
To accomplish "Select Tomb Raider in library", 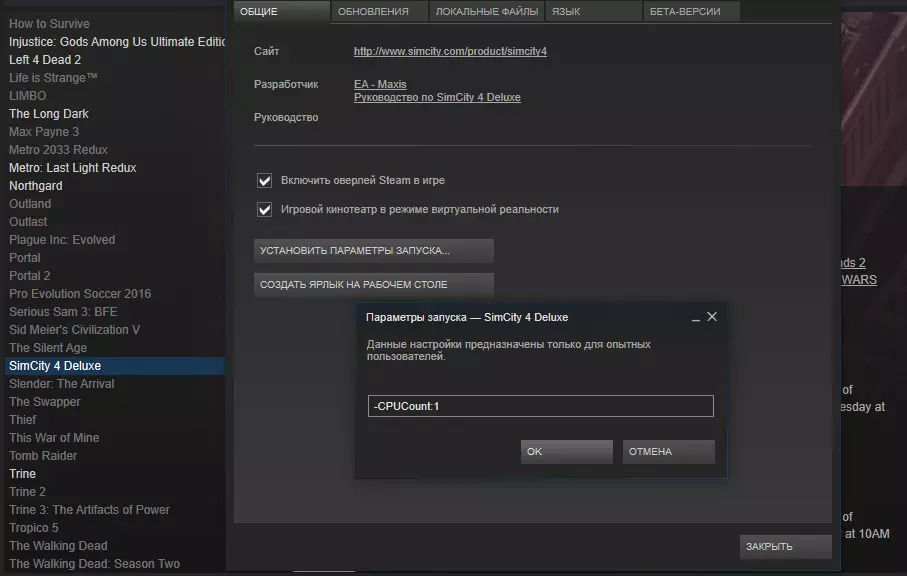I will (43, 455).
